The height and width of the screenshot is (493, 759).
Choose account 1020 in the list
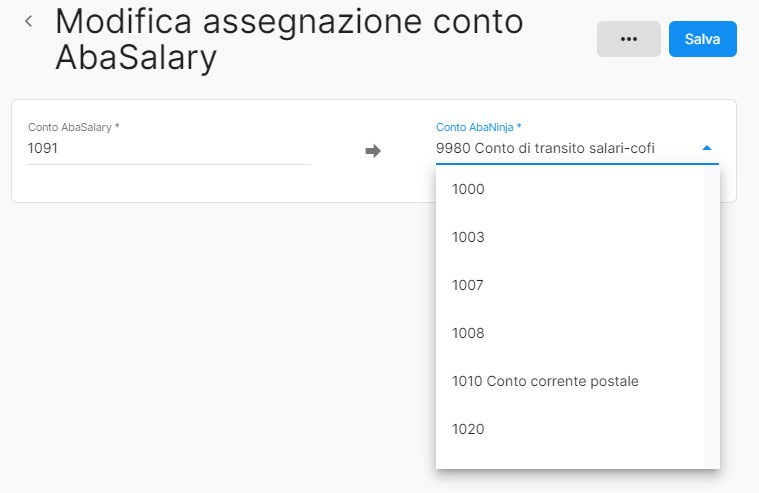coord(570,429)
